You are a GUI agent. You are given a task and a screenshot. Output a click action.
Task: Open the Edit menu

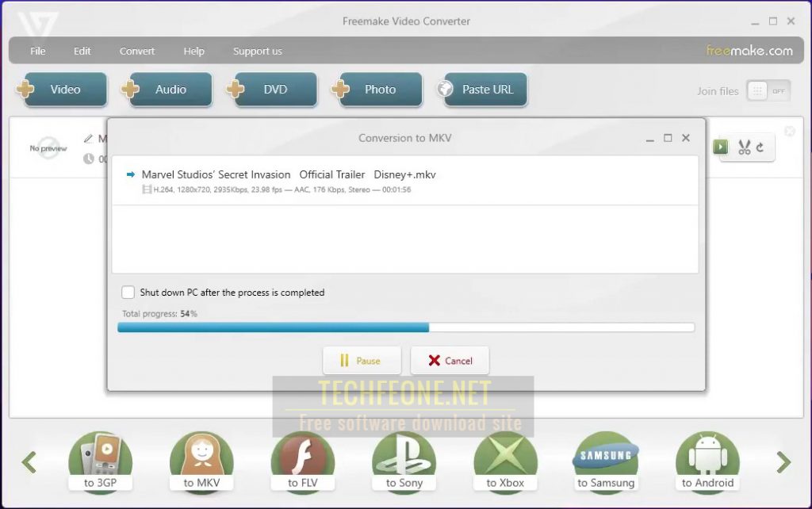[x=82, y=51]
